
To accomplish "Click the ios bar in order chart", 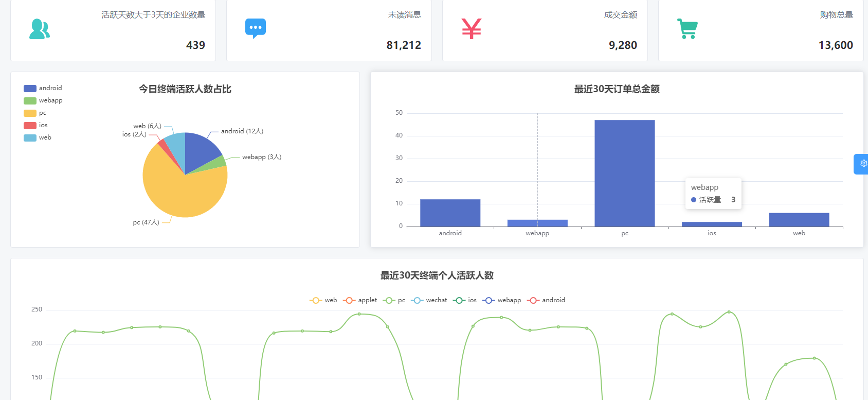I will click(x=712, y=224).
